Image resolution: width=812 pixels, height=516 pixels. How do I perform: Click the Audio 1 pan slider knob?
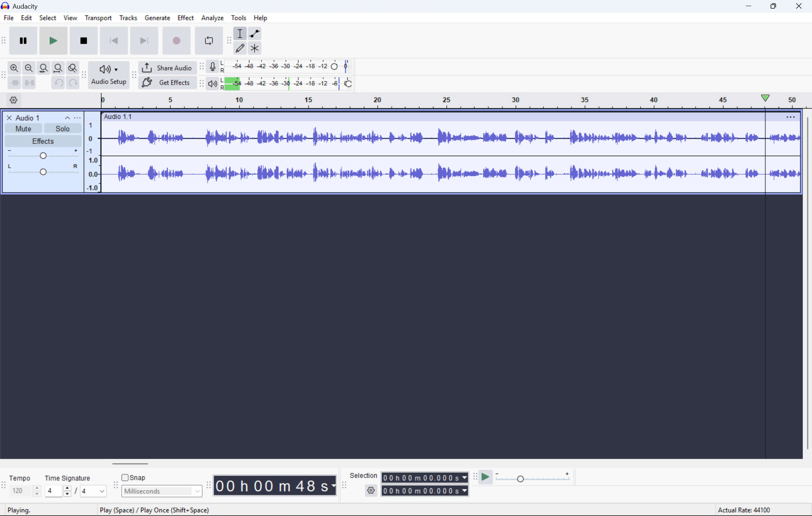click(43, 172)
